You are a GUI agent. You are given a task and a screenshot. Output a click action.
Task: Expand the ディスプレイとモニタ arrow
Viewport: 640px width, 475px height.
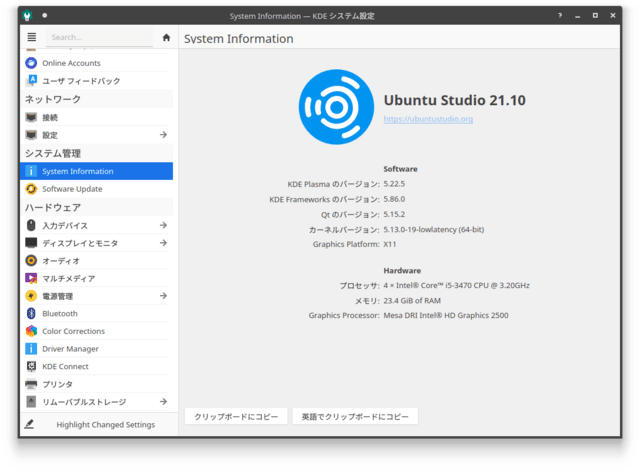(163, 243)
